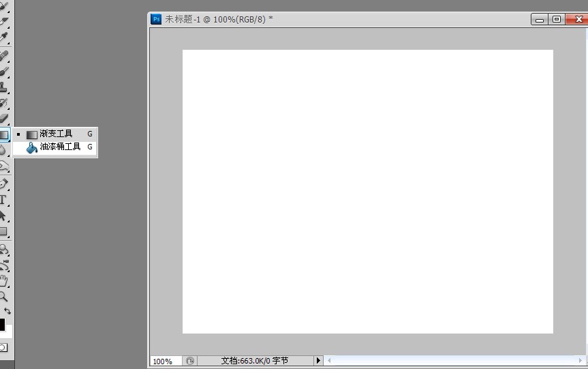
Task: Pick the Rectangle shape tool
Action: (x=4, y=232)
